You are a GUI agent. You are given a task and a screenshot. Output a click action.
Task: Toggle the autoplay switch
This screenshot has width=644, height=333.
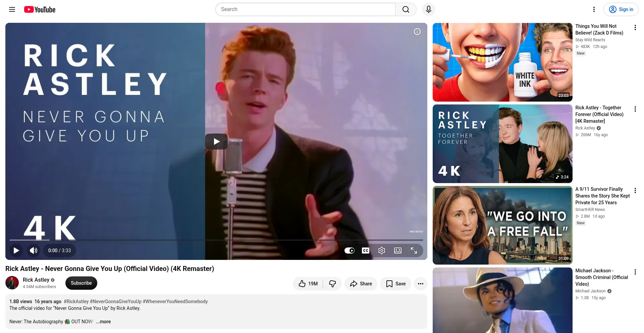(x=350, y=251)
